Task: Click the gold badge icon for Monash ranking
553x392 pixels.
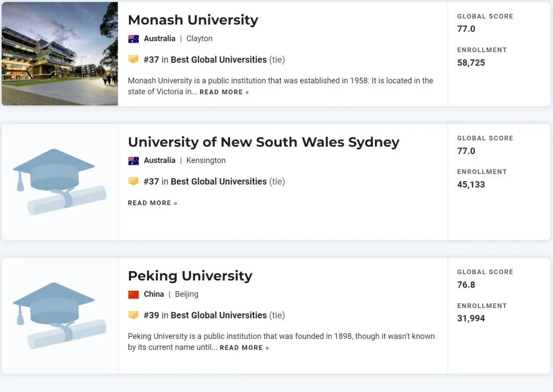Action: [x=134, y=59]
